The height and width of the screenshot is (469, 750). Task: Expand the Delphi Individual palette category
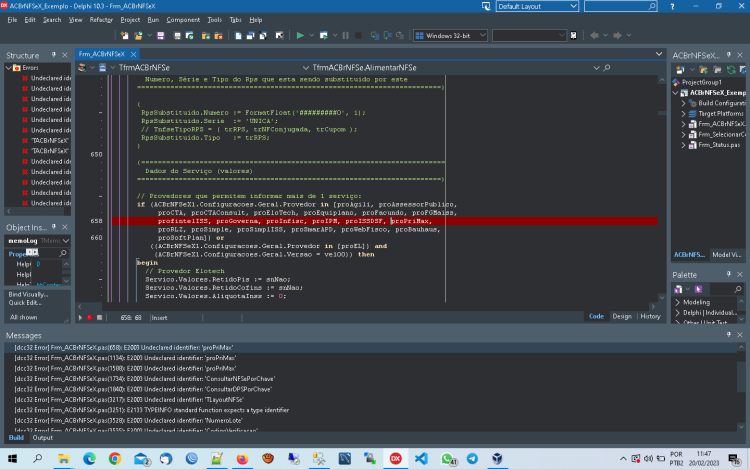coord(677,313)
